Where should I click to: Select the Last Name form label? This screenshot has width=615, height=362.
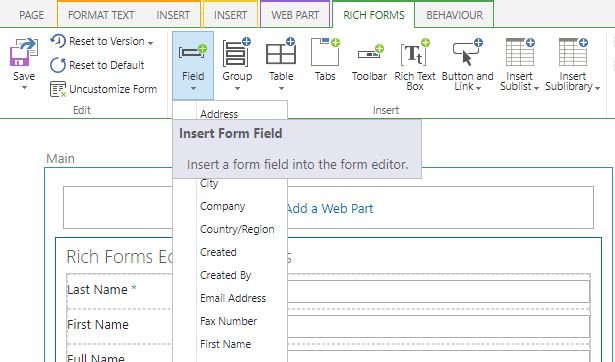[x=102, y=289]
